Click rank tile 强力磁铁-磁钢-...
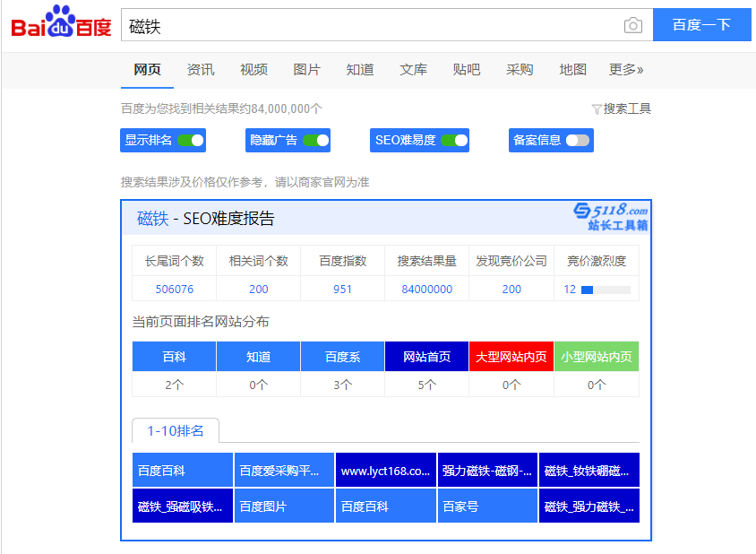756x554 pixels. click(x=487, y=470)
